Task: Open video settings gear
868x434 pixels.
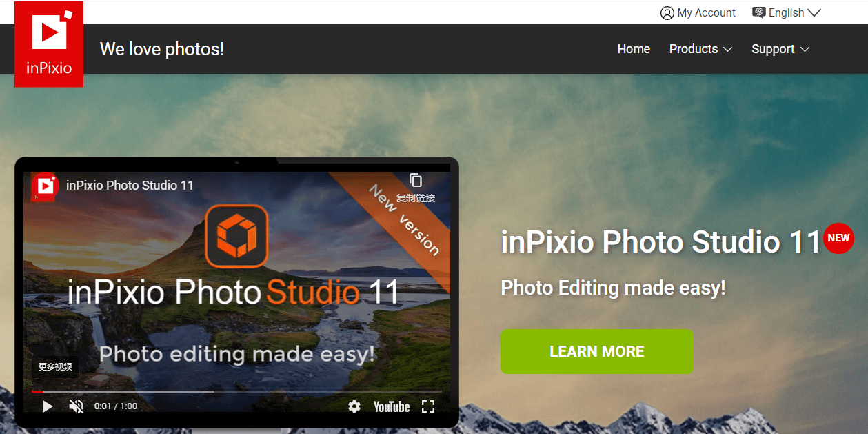Action: 354,406
